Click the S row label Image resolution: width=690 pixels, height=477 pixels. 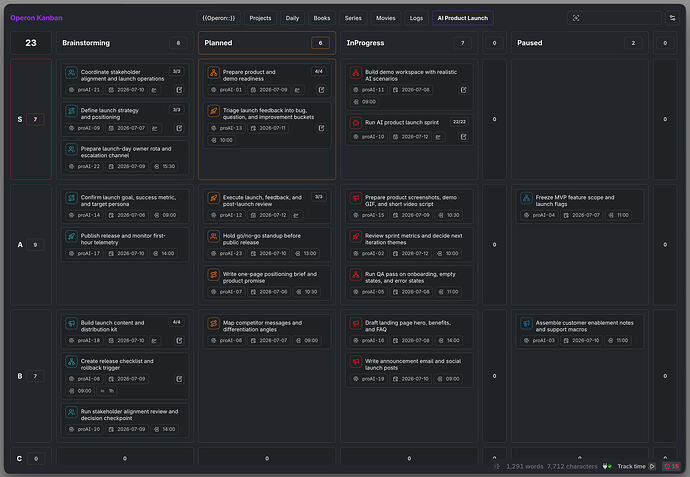(20, 119)
